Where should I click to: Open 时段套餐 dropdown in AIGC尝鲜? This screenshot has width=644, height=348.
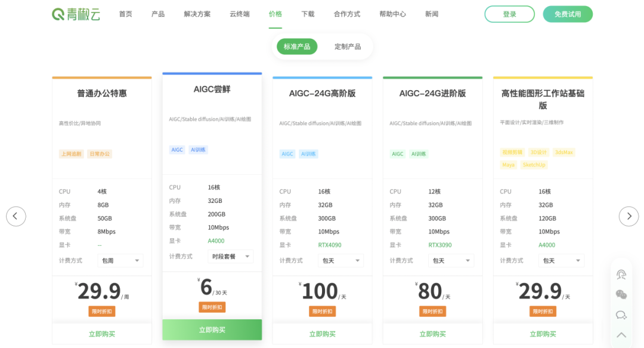(x=230, y=256)
